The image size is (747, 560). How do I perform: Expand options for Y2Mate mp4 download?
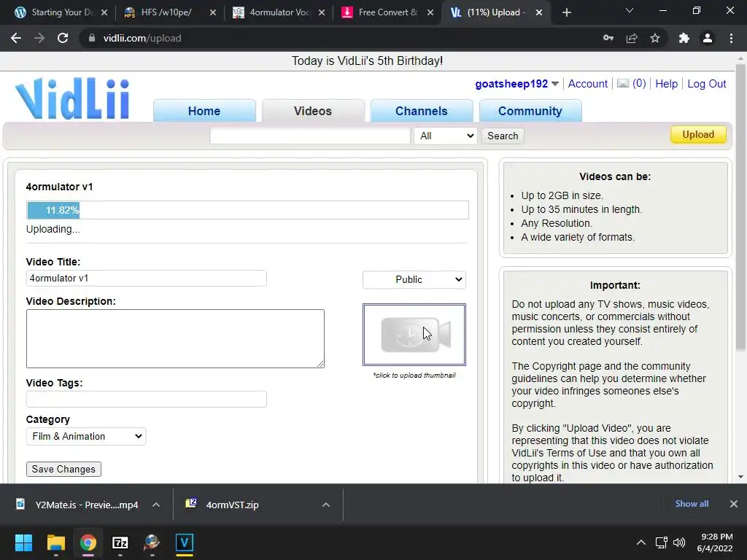pyautogui.click(x=156, y=505)
